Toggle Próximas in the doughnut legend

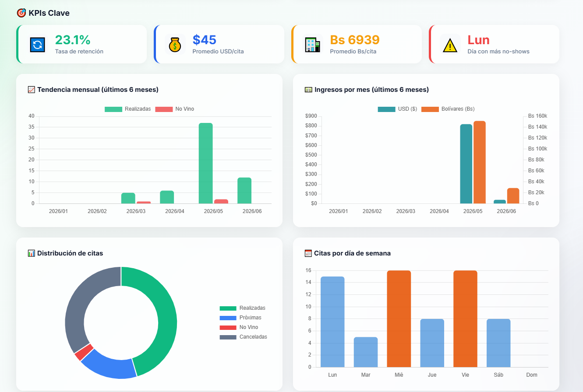tap(240, 318)
